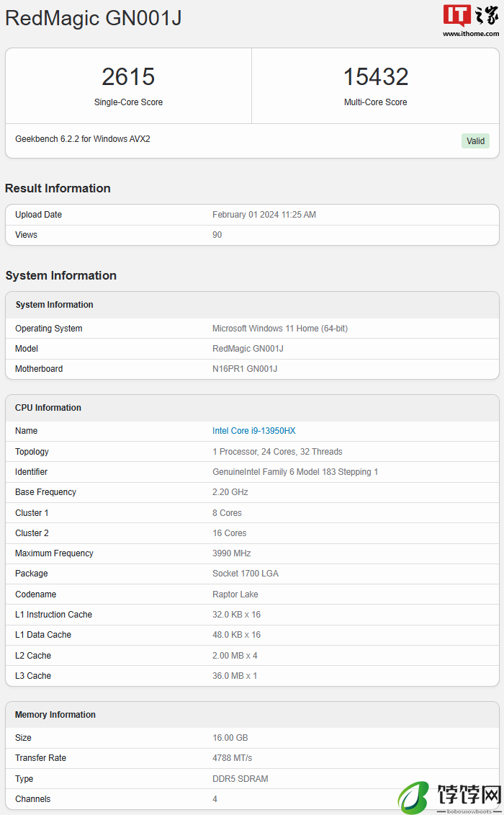The width and height of the screenshot is (504, 815).
Task: Click the Upload Date row label
Action: [x=38, y=215]
